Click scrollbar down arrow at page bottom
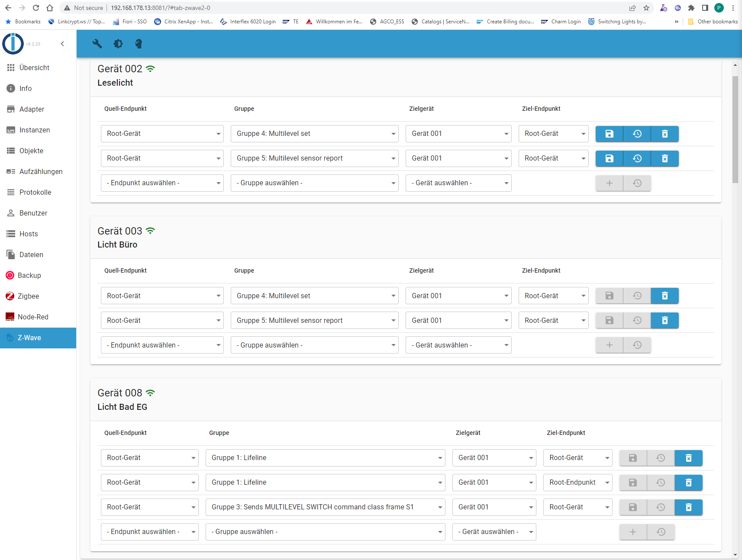 tap(735, 555)
